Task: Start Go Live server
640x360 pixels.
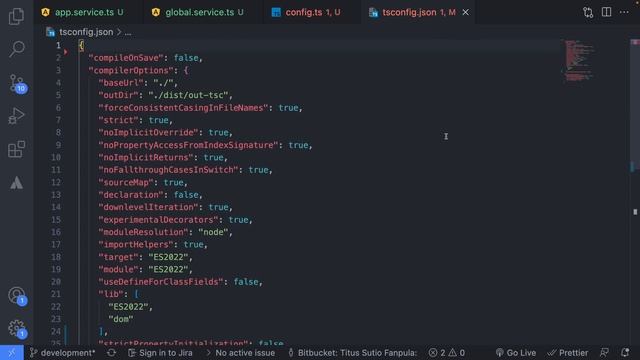Action: 516,353
